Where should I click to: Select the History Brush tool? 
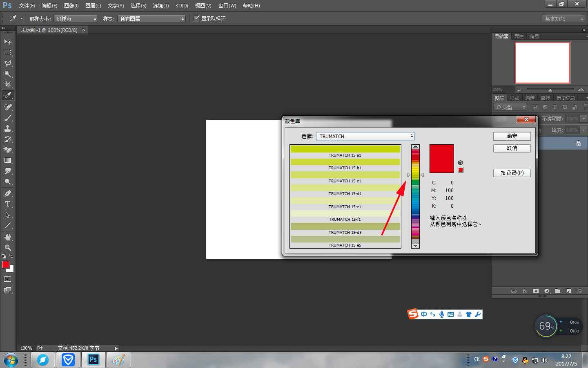[8, 139]
